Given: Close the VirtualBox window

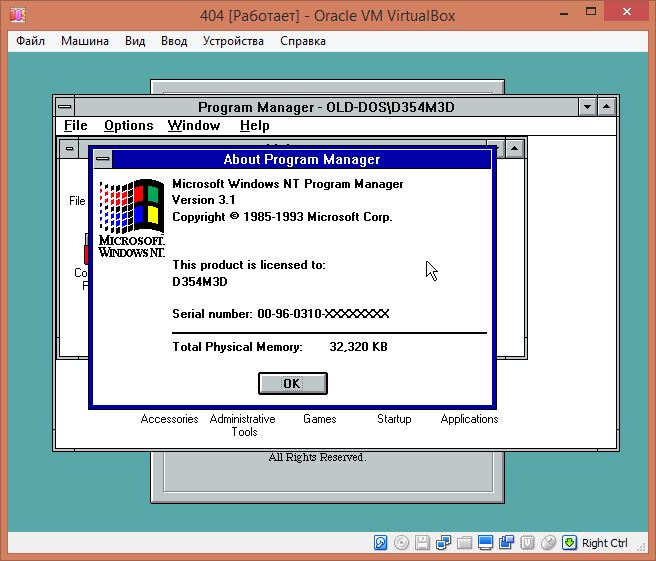Looking at the screenshot, I should pos(627,12).
